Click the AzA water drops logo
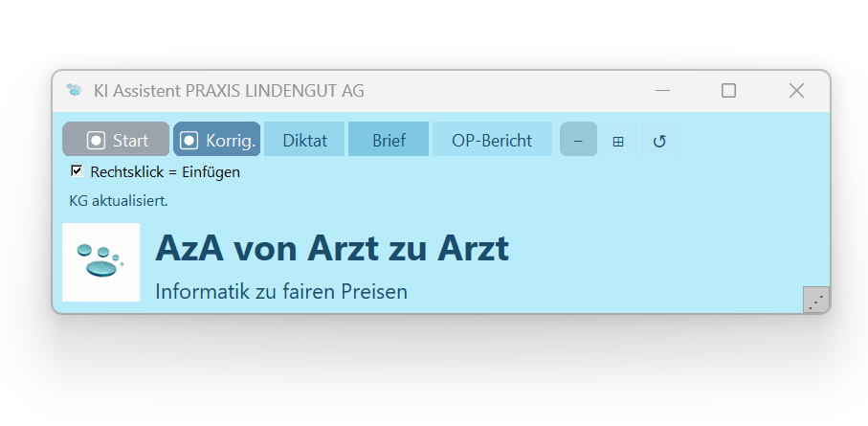868x426 pixels. 100,261
